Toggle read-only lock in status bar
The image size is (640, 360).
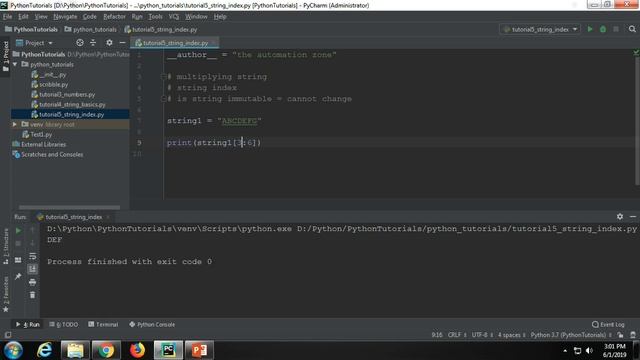coord(620,335)
